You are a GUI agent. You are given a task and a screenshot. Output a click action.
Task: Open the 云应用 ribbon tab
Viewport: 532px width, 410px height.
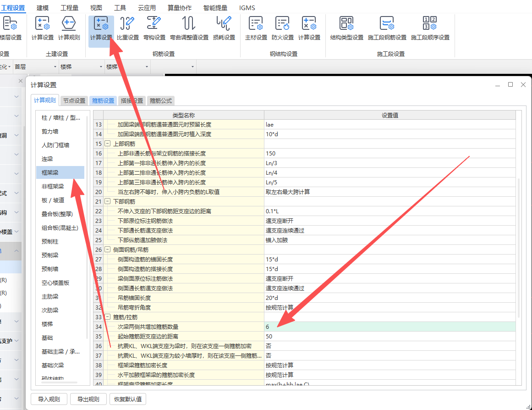click(147, 7)
